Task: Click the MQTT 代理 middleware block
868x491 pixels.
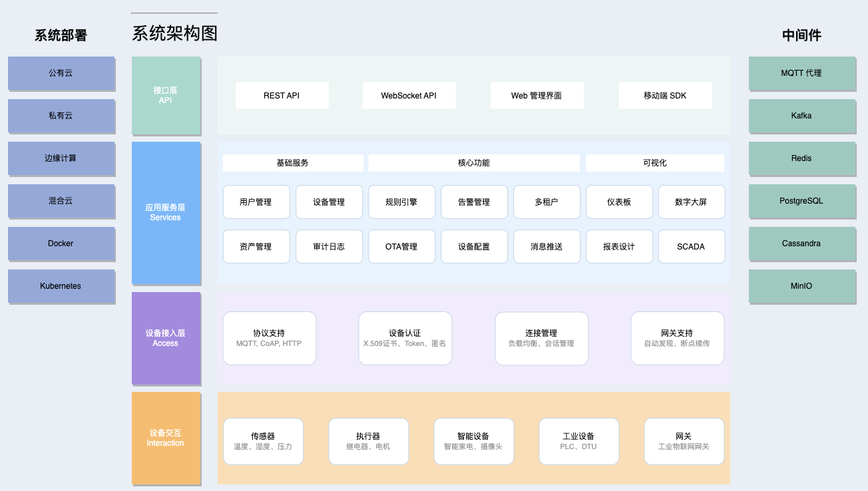Action: pos(801,73)
